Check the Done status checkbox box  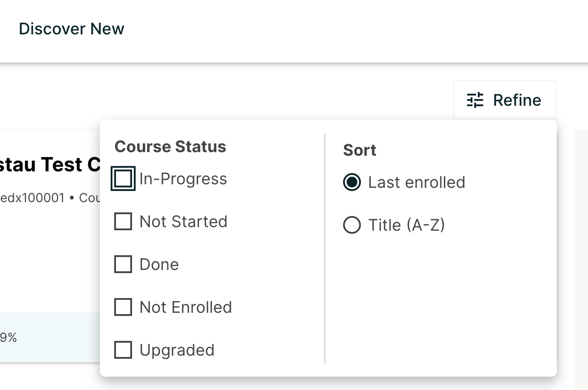tap(123, 264)
